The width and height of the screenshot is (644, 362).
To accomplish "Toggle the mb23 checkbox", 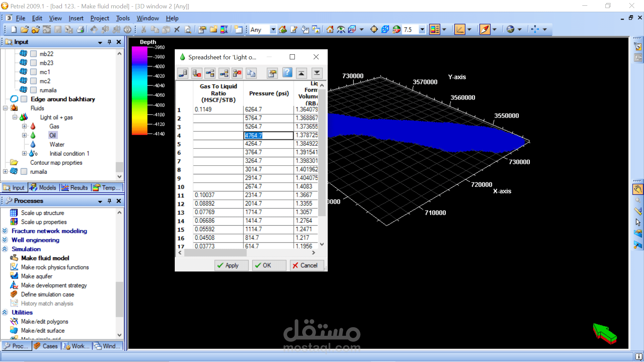I will point(34,63).
